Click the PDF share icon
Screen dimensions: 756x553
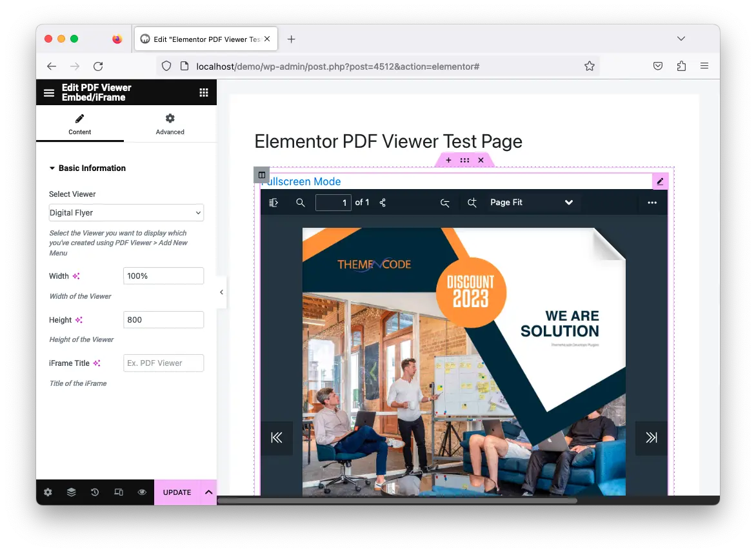[x=383, y=203]
